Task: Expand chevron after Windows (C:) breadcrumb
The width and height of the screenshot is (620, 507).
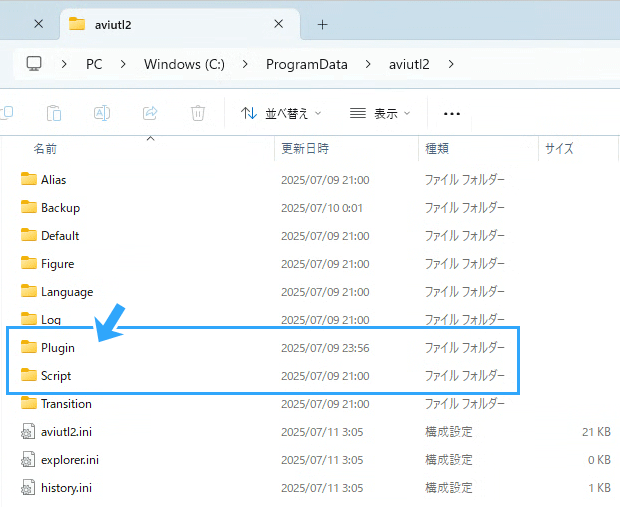Action: [245, 64]
